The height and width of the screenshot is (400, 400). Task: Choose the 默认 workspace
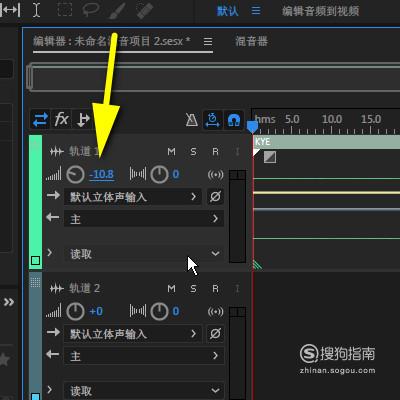coord(228,11)
